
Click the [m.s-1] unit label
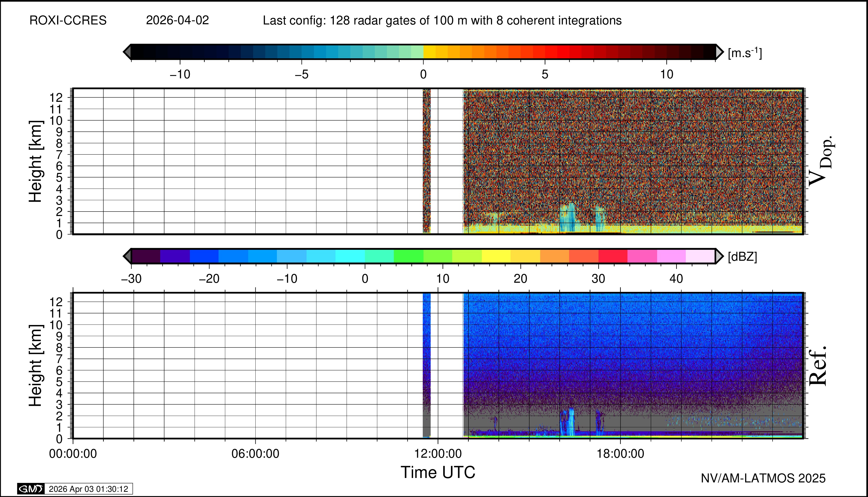click(x=745, y=53)
